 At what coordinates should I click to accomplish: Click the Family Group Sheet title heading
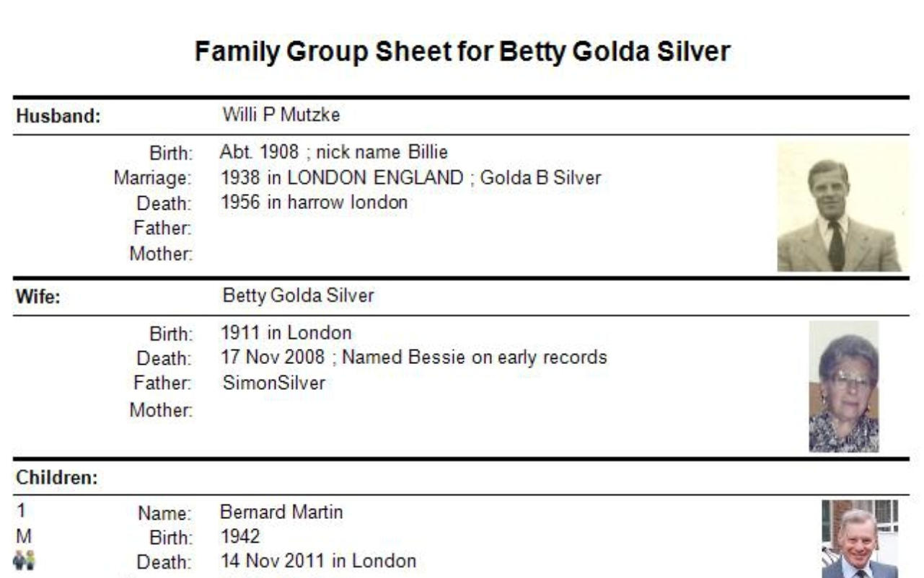[x=462, y=52]
